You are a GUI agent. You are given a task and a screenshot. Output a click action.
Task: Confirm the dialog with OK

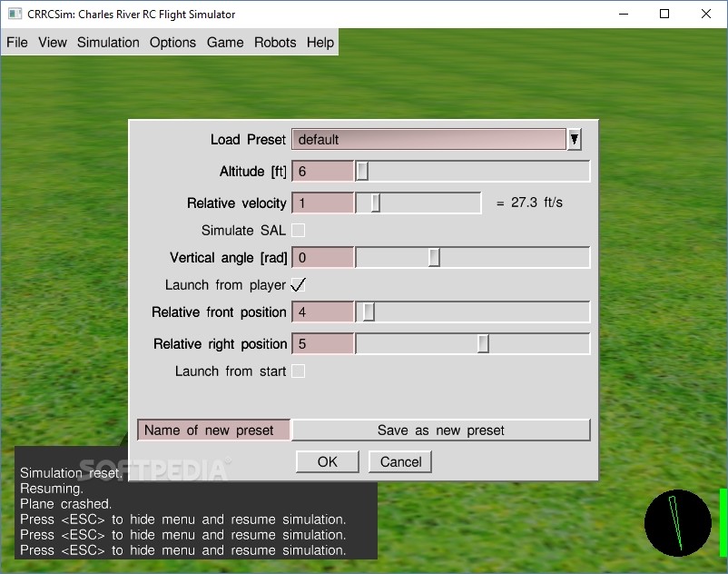(x=328, y=461)
